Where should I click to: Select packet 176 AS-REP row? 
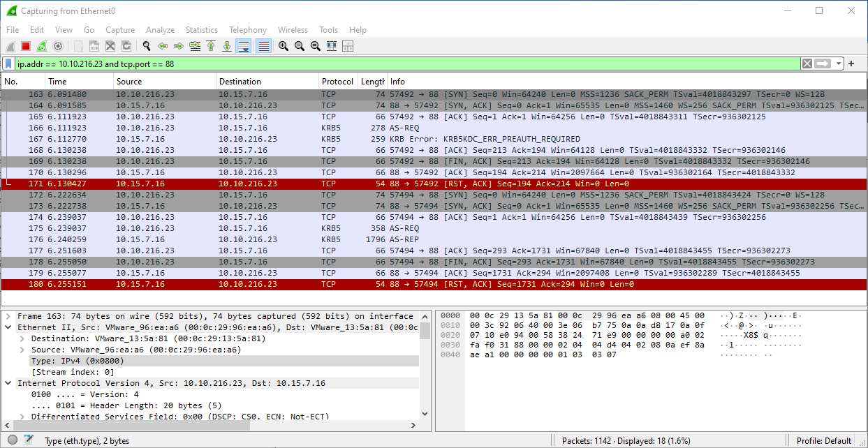[434, 239]
